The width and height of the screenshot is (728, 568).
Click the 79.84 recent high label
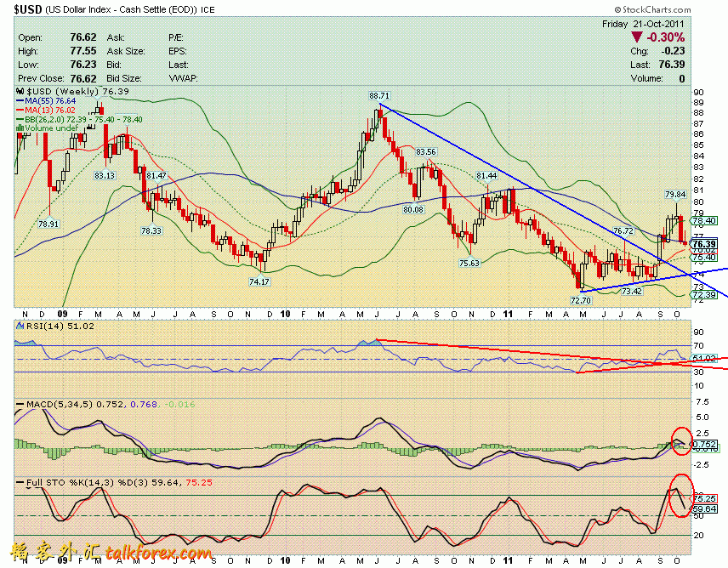pyautogui.click(x=675, y=195)
